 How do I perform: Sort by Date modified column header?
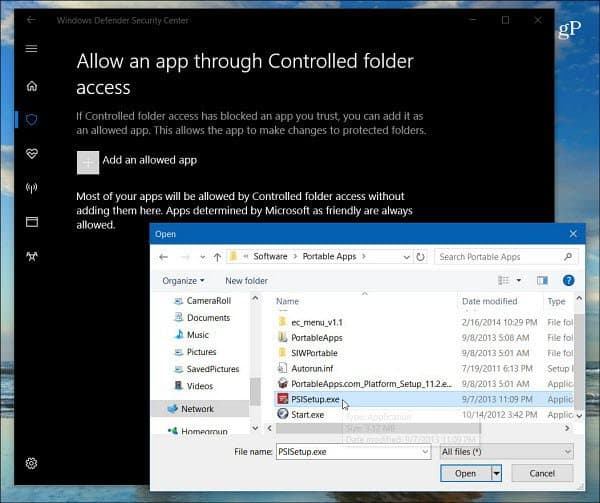pos(489,301)
